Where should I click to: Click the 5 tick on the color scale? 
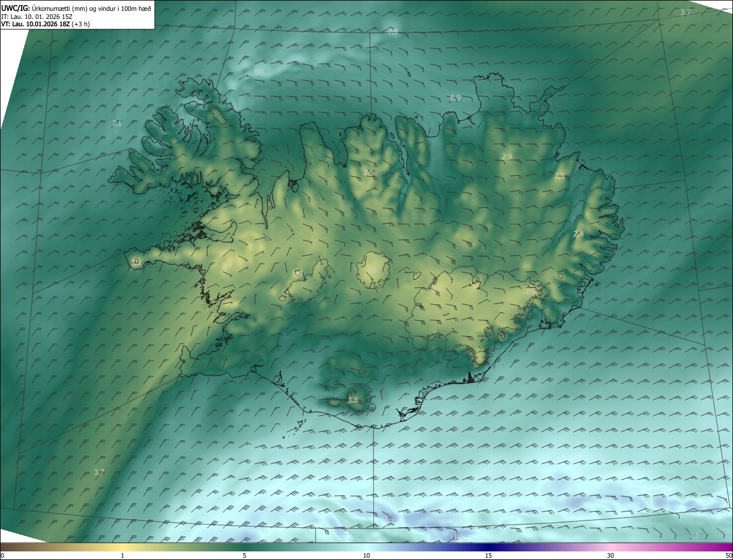(x=245, y=555)
